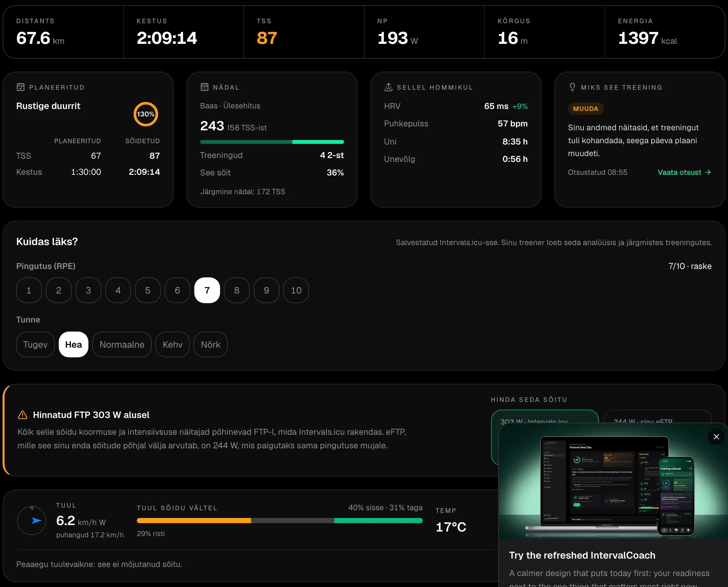Click the 1397 kcal Energia value
Screen dimensions: 728x587
coord(647,38)
